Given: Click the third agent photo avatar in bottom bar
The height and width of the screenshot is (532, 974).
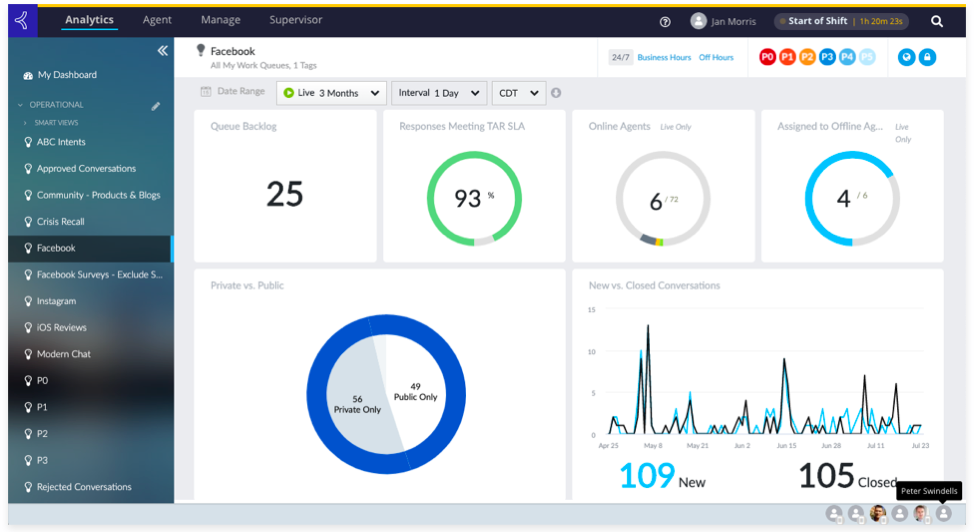Looking at the screenshot, I should click(878, 513).
